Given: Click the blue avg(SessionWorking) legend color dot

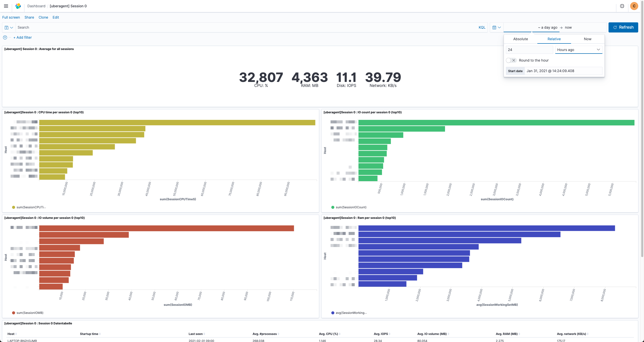Looking at the screenshot, I should [x=333, y=313].
